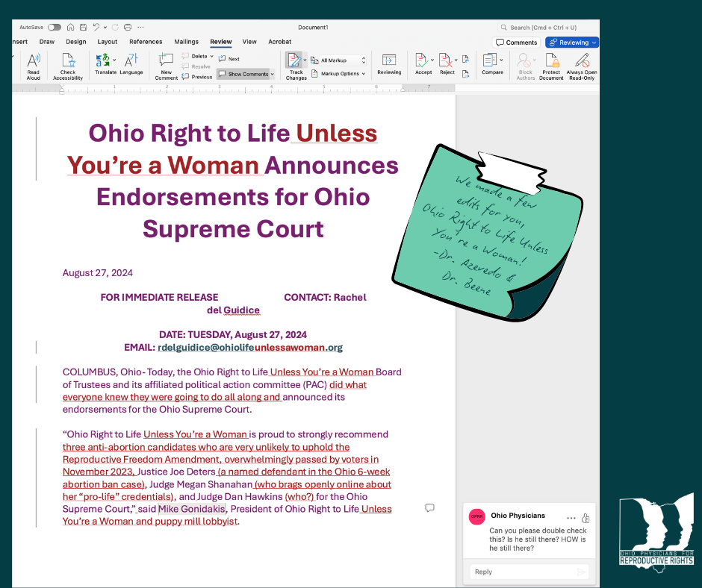
Task: Click the left indent marker on ruler
Action: (x=62, y=90)
